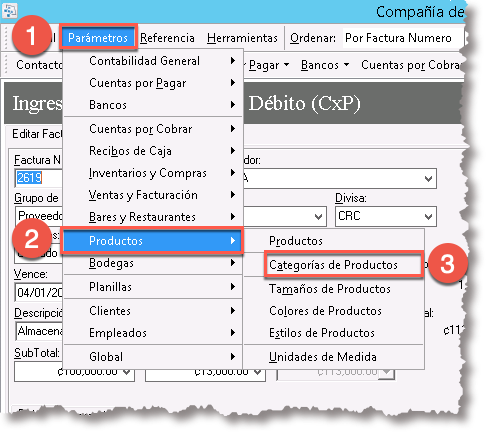Open the Global parameters submenu

coord(153,357)
